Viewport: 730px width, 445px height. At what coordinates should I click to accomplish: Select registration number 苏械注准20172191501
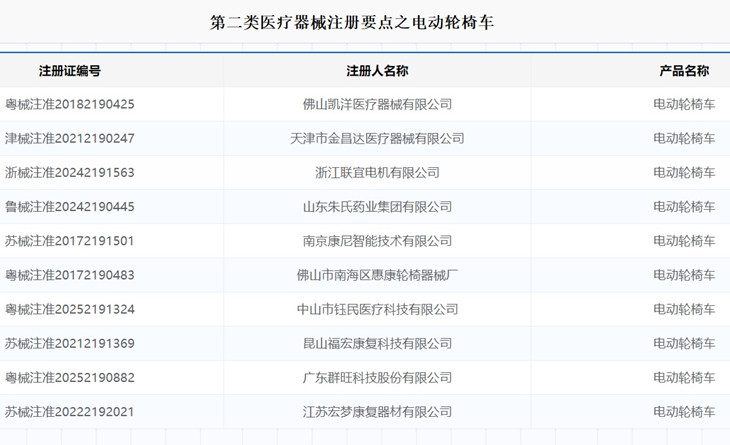click(69, 241)
